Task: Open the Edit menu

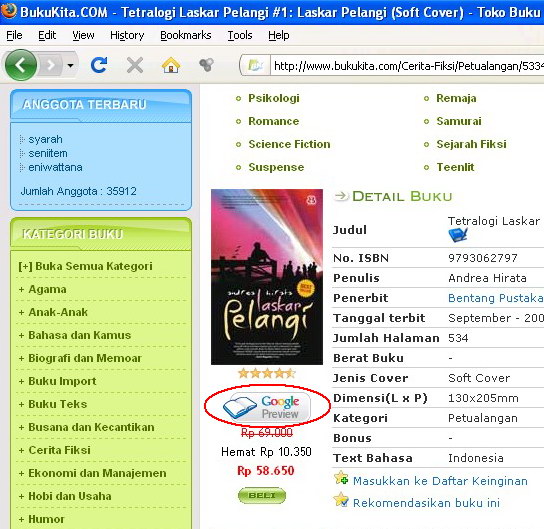Action: pyautogui.click(x=47, y=35)
